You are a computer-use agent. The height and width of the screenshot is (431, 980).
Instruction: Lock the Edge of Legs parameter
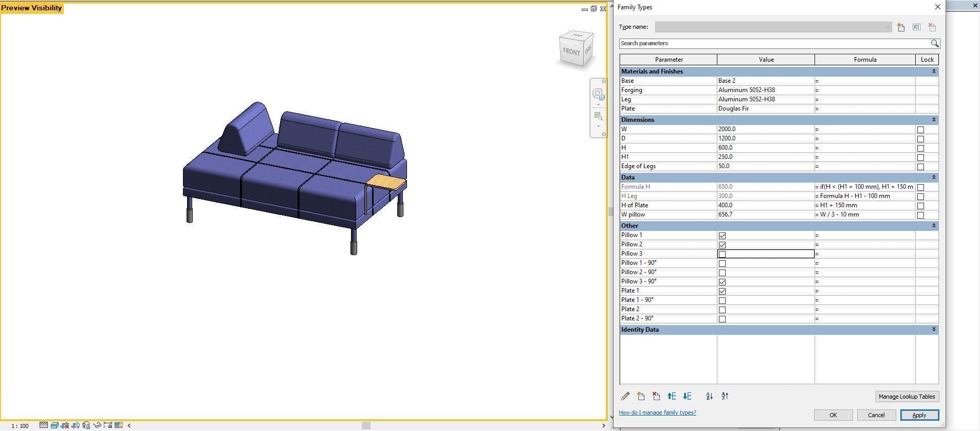pos(920,167)
